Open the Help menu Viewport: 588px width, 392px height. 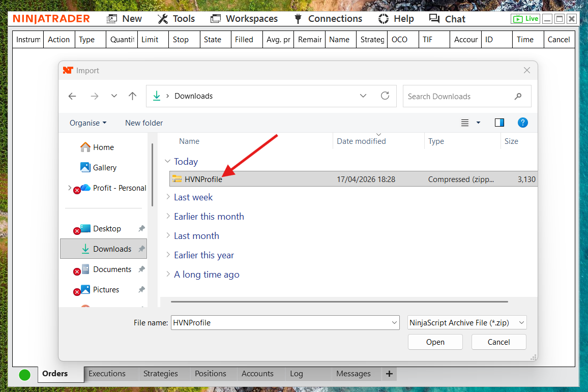(x=396, y=19)
